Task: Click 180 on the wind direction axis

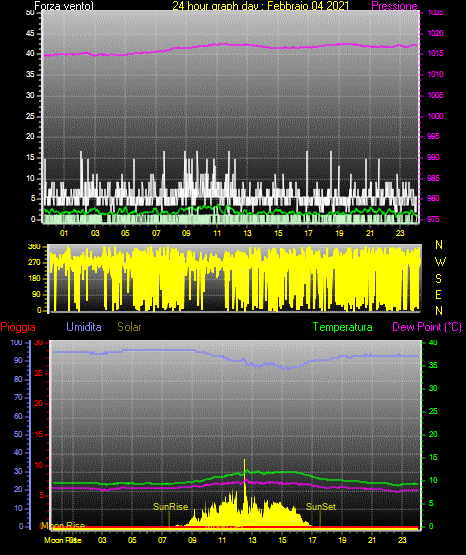Action: (34, 279)
